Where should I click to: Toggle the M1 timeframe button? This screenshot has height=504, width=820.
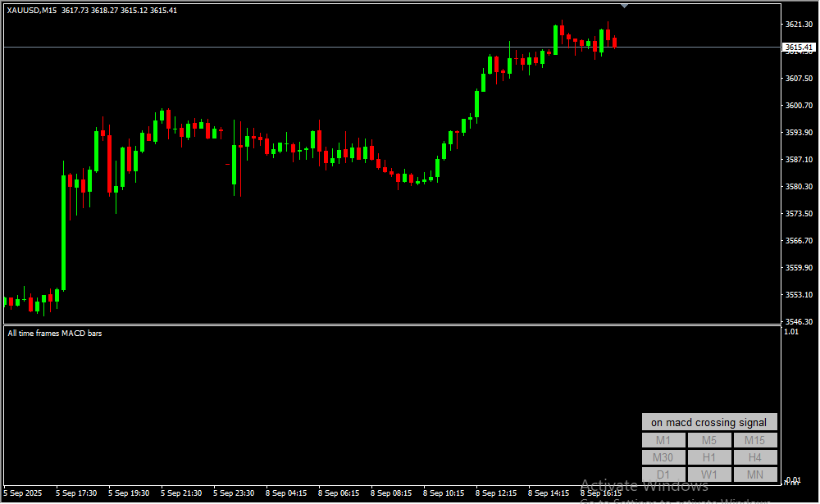coord(663,440)
